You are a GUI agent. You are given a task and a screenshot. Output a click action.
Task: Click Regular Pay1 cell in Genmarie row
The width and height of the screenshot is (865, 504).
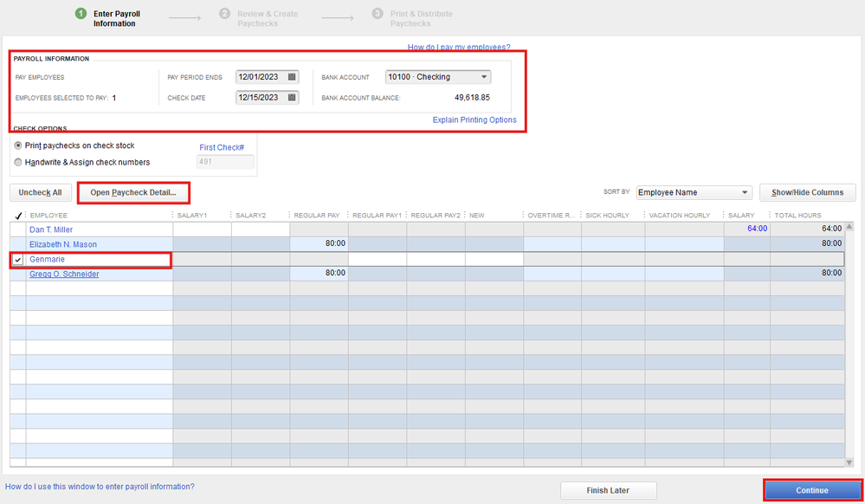click(378, 259)
